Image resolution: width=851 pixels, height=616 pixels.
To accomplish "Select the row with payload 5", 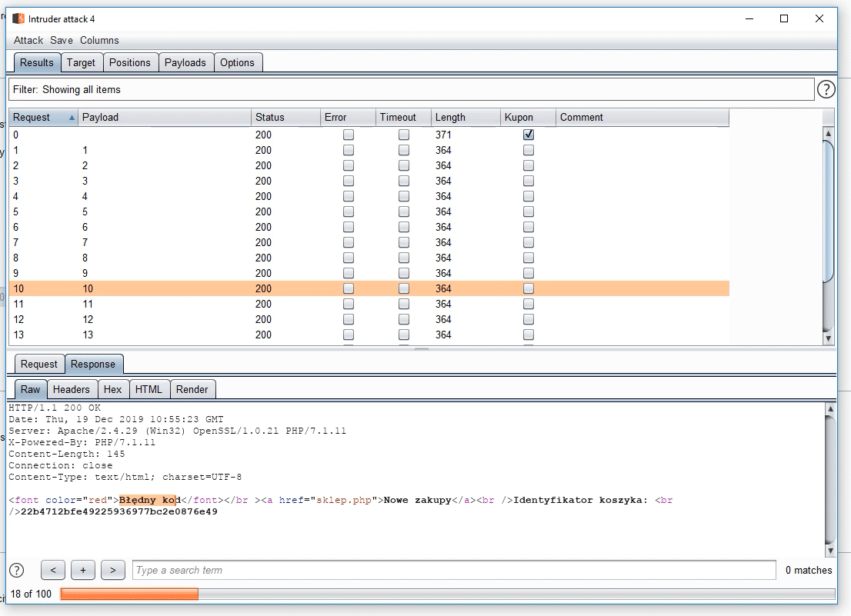I will coord(369,211).
